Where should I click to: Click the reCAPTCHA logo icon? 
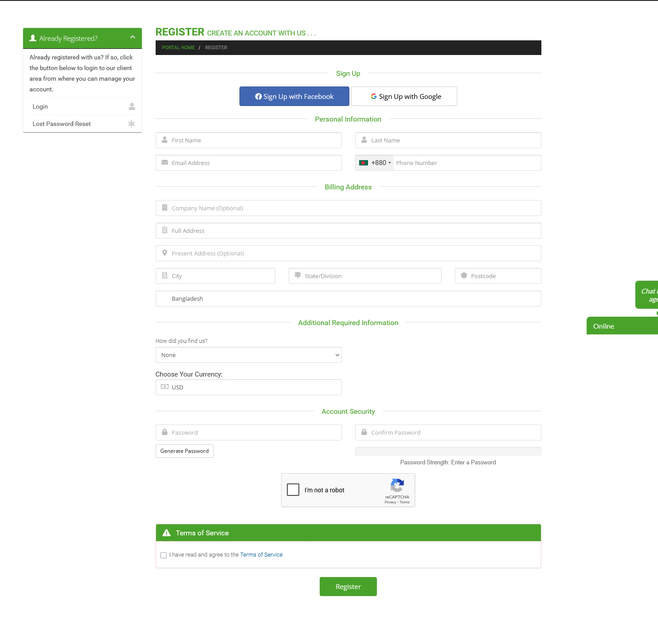(x=397, y=485)
